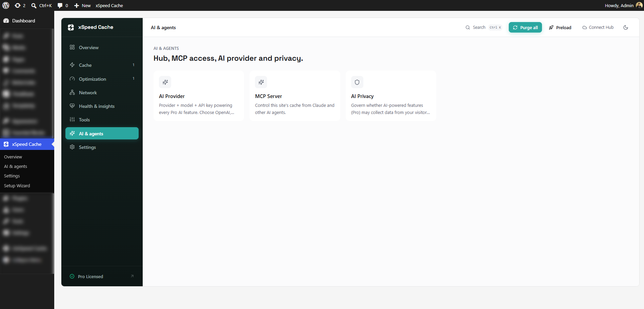This screenshot has width=644, height=309.
Task: Click the Health heart-pulse icon
Action: (72, 106)
